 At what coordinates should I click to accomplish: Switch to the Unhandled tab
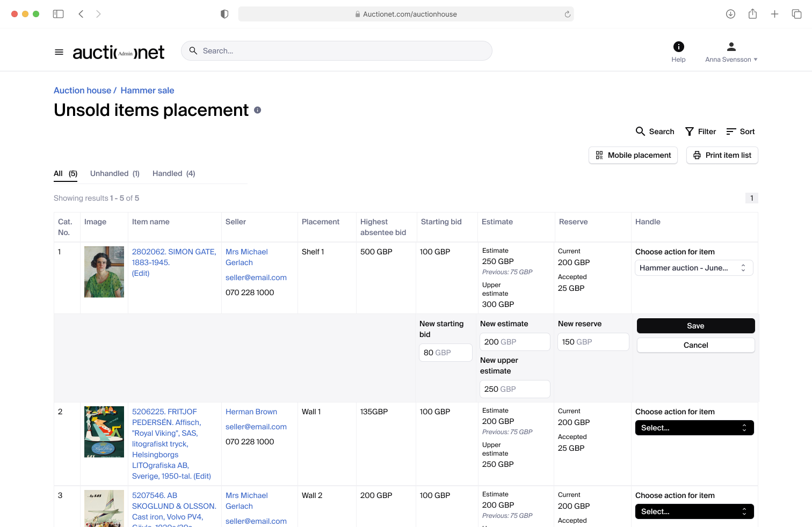115,173
